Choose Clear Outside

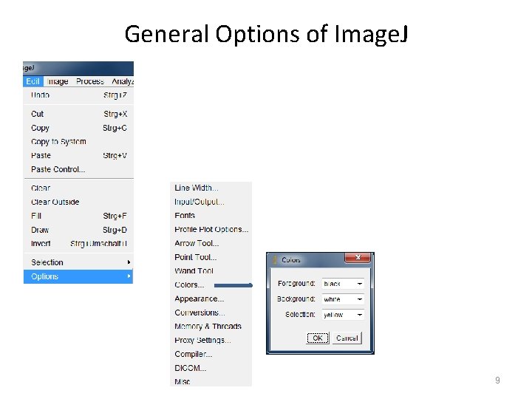coord(78,202)
